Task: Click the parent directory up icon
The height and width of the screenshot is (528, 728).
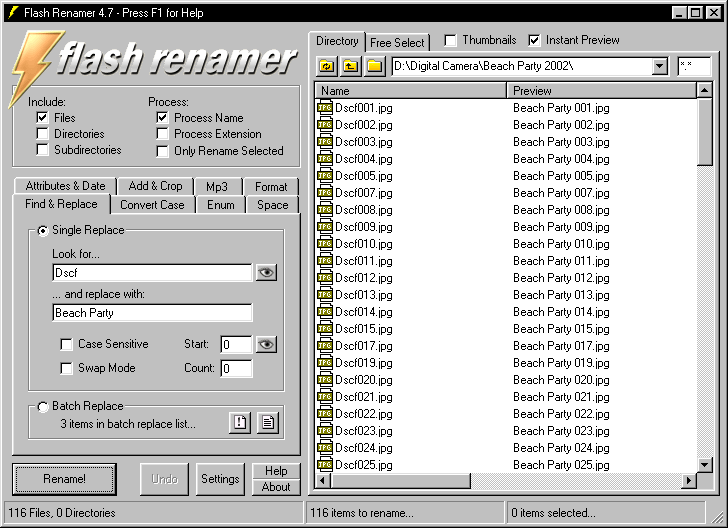Action: click(351, 66)
